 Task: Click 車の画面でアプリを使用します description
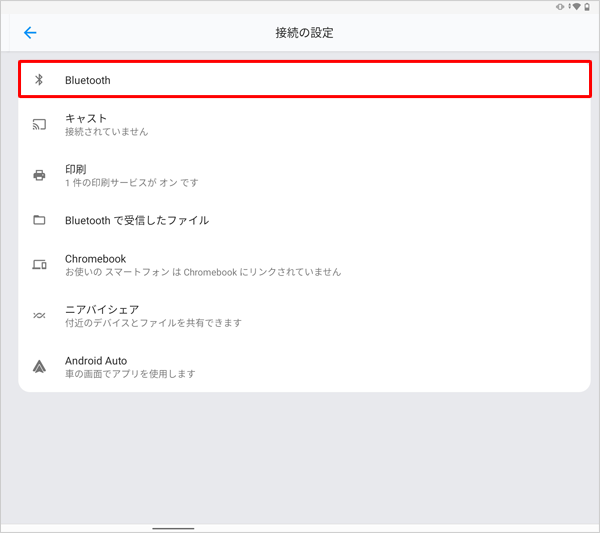130,374
